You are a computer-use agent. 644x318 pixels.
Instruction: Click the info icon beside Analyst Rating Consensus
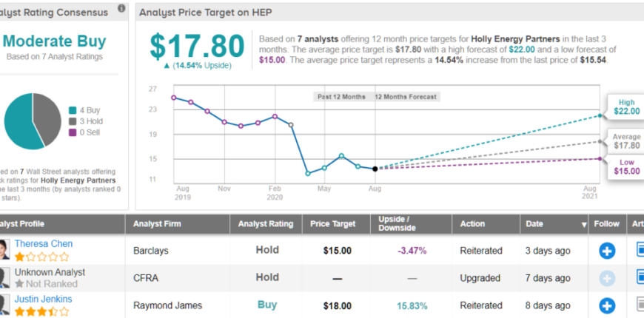[121, 8]
